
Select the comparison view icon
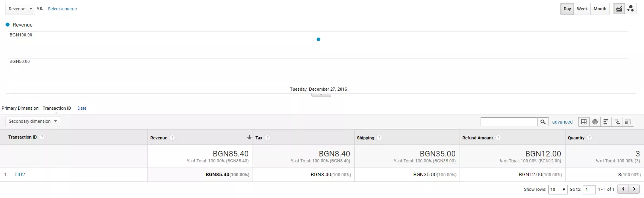(x=617, y=122)
